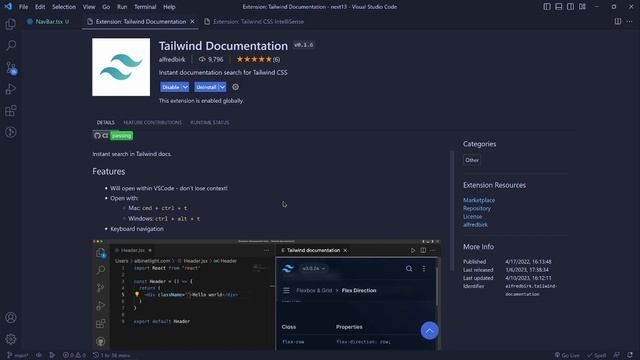Click the VS Code logo in title bar
This screenshot has height=360, width=640.
tap(8, 7)
